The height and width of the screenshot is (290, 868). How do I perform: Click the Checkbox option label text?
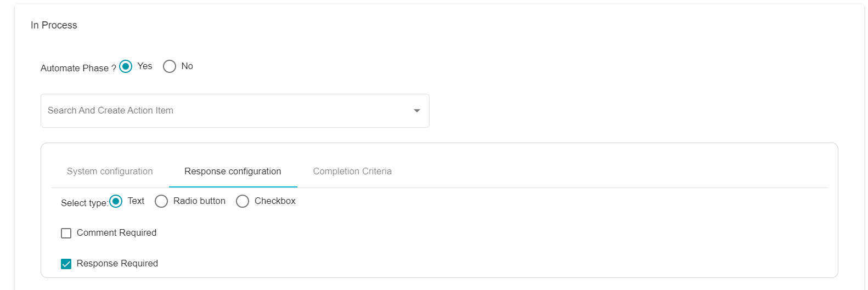point(275,201)
